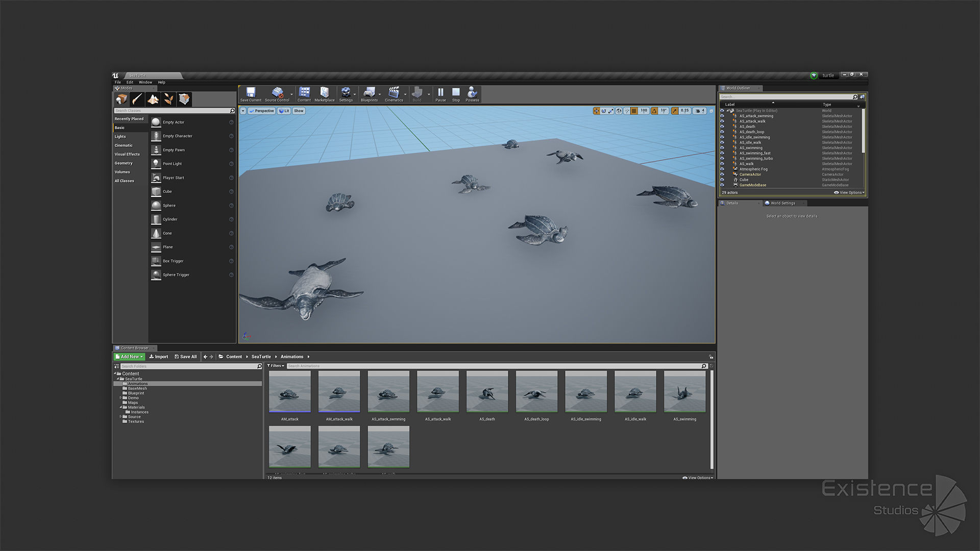Viewport: 980px width, 551px height.
Task: Click the Cinematics clapperboard icon
Action: tap(394, 93)
